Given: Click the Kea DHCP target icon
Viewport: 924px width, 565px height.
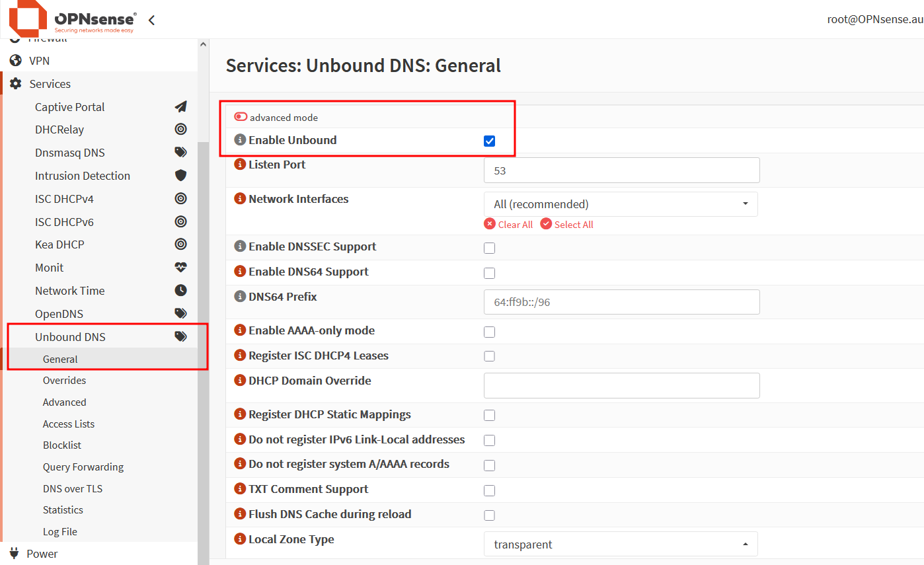Looking at the screenshot, I should pos(180,245).
